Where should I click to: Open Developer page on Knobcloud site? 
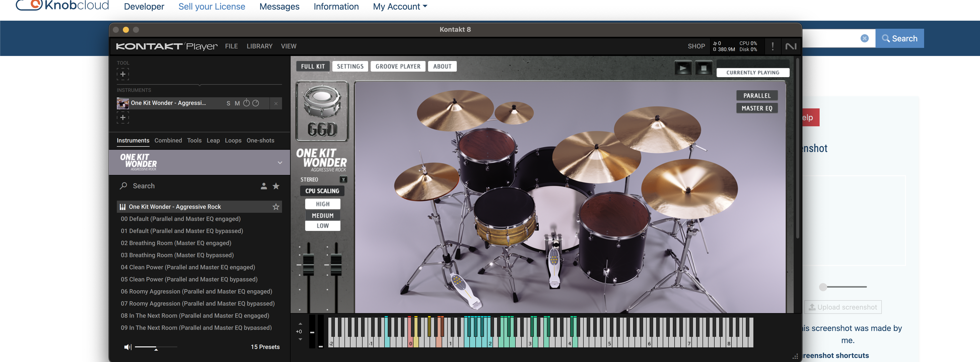(144, 7)
